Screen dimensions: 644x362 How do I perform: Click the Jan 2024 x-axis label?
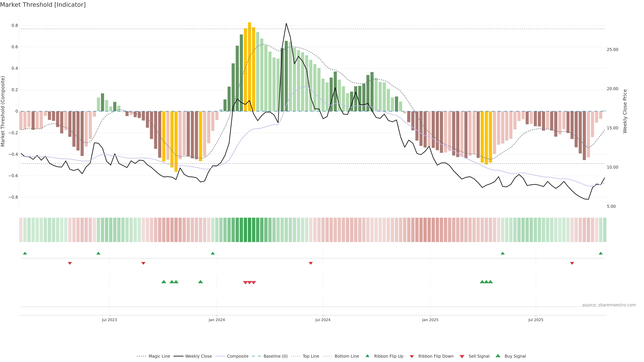click(x=217, y=320)
